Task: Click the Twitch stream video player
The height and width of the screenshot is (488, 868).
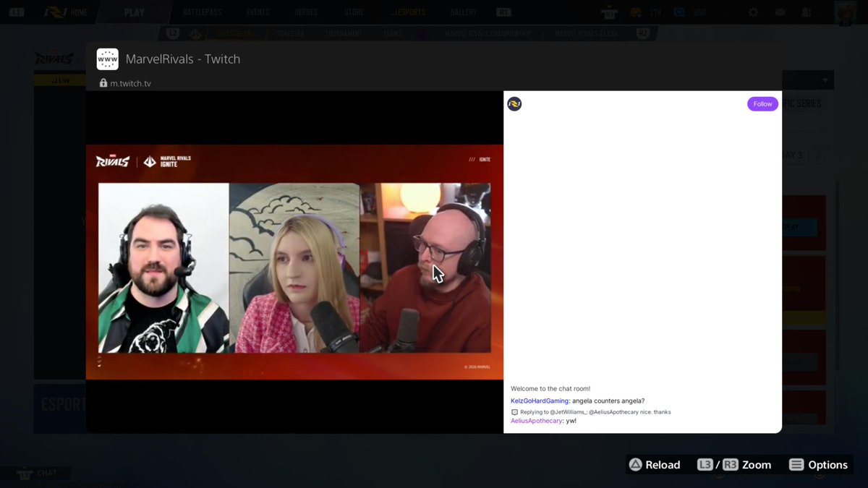Action: coord(294,262)
